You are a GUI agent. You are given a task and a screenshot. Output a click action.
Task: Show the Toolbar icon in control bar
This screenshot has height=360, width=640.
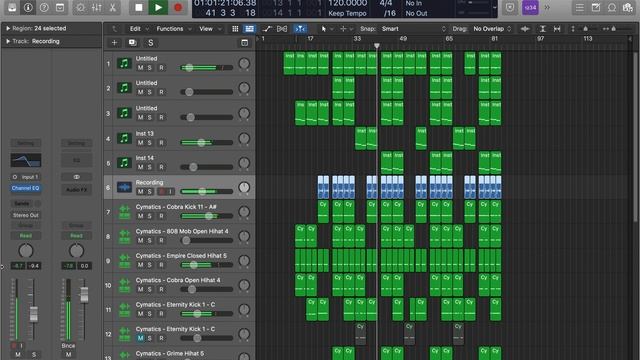pos(60,7)
